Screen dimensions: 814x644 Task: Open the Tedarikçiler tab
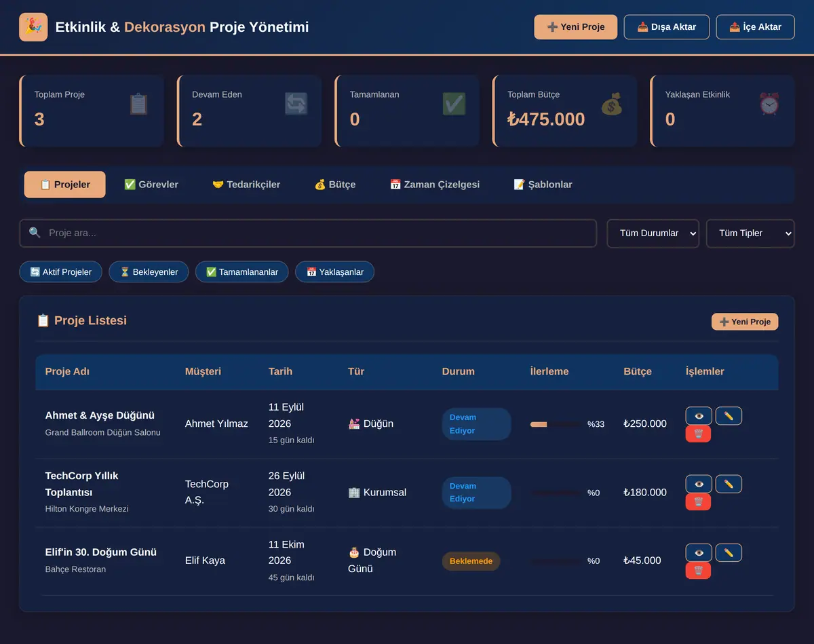pyautogui.click(x=246, y=185)
